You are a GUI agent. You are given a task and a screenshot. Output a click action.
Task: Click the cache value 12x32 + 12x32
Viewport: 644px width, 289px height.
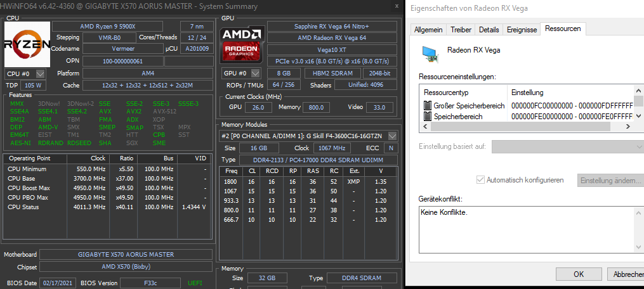[148, 86]
